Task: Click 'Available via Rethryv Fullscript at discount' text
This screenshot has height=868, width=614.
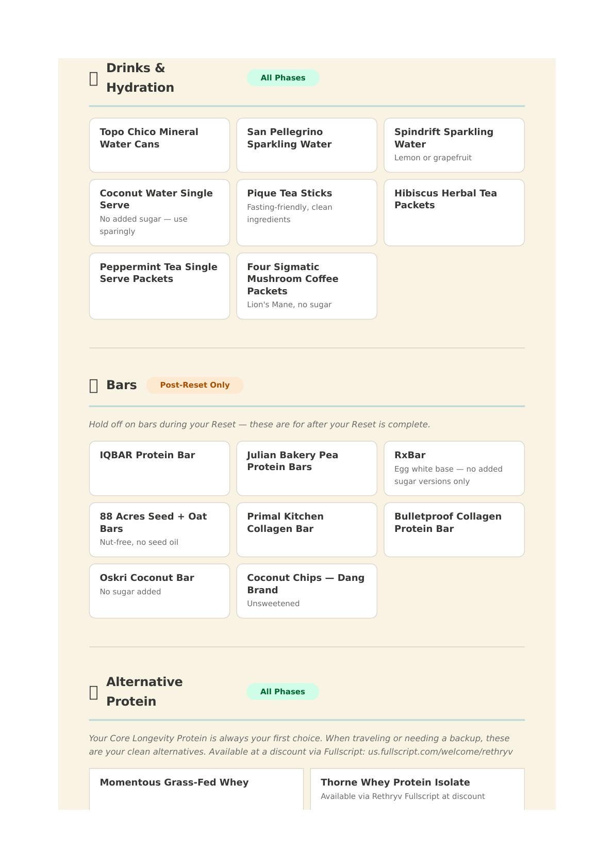Action: [x=403, y=796]
